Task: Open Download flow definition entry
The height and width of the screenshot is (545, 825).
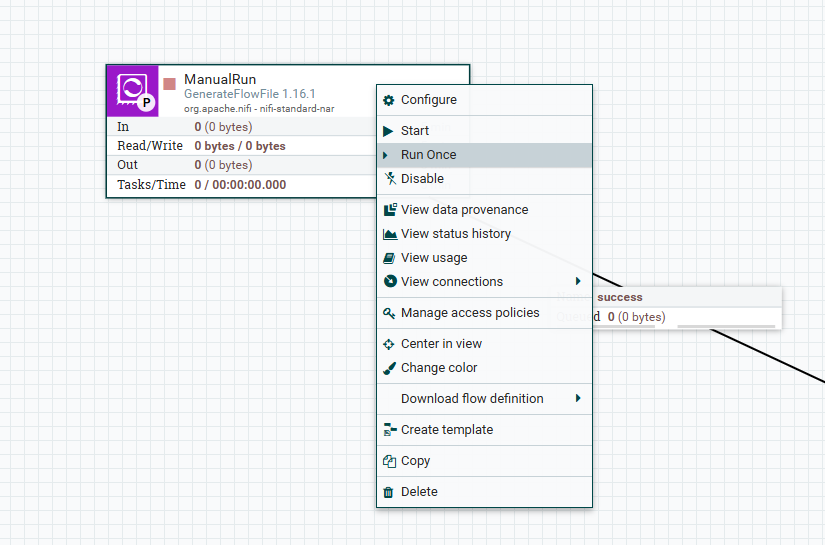Action: pyautogui.click(x=485, y=399)
